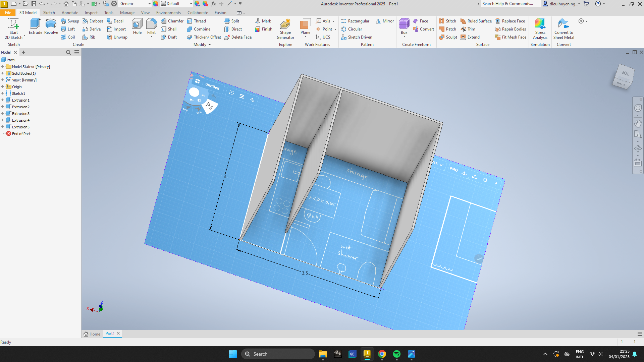Open the Inspect tab

pyautogui.click(x=91, y=13)
